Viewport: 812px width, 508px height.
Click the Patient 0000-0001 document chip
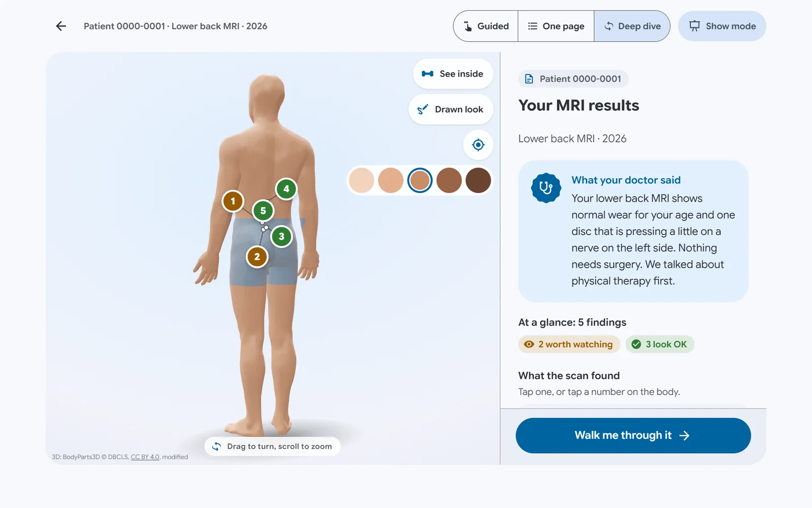[573, 79]
